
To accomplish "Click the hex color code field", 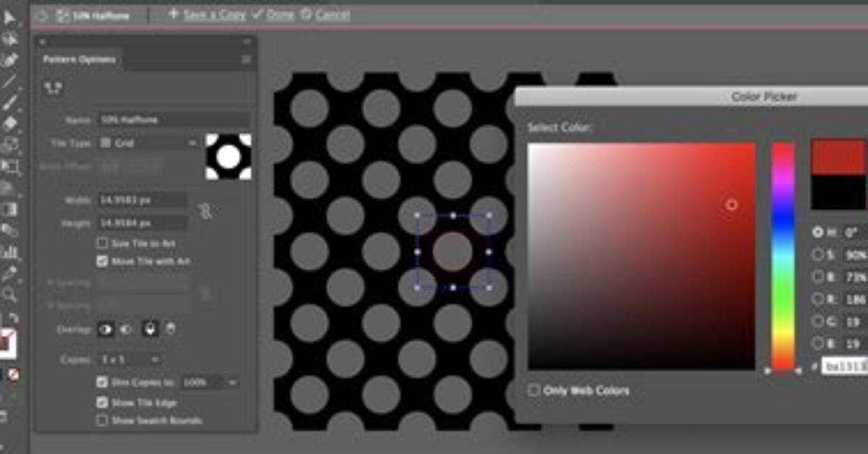I will (x=844, y=367).
